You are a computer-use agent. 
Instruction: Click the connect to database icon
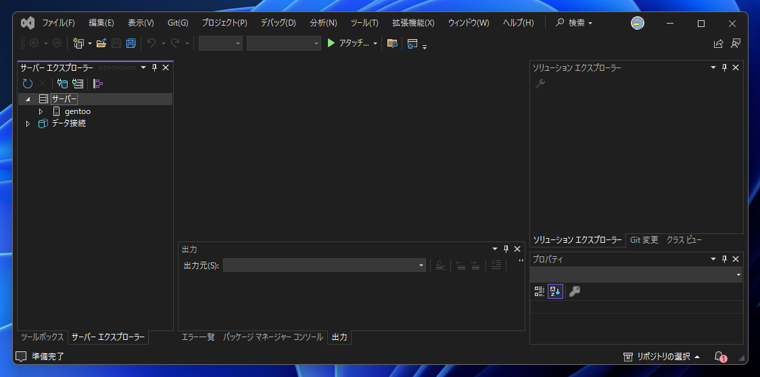tap(62, 84)
